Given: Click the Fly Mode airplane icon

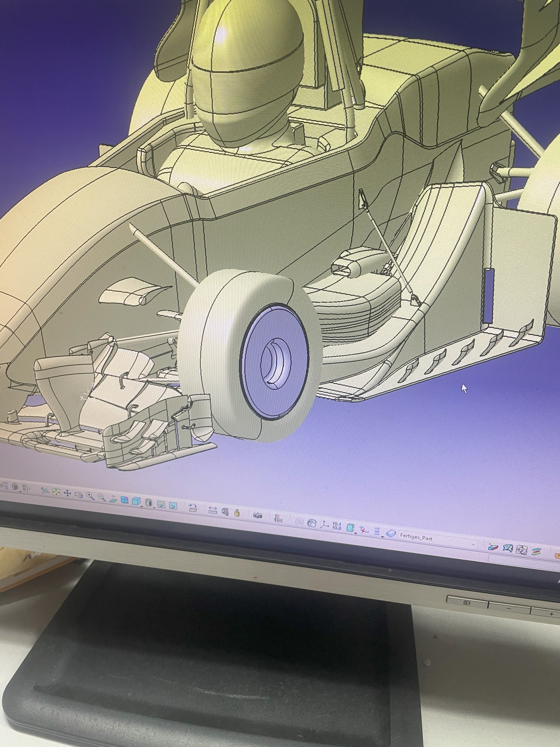Looking at the screenshot, I should click(x=45, y=490).
